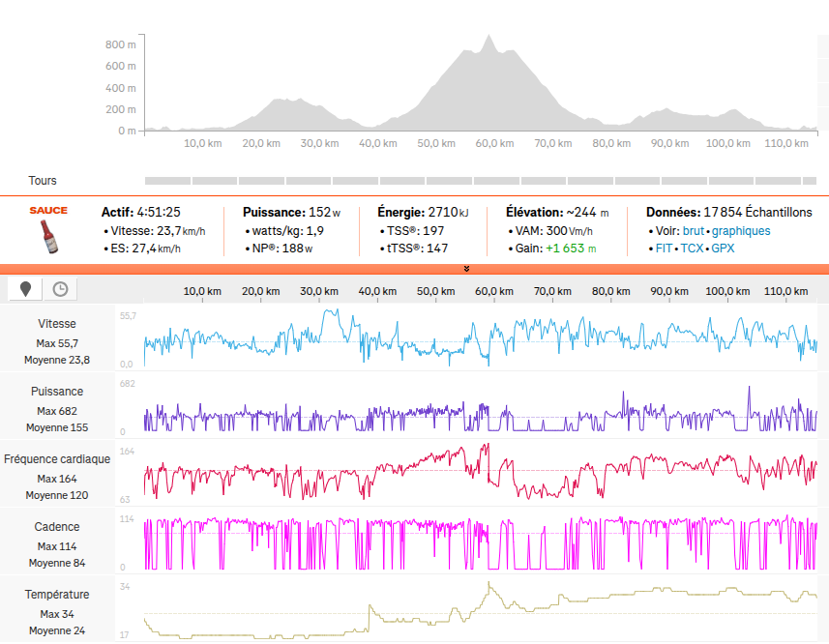Image resolution: width=829 pixels, height=644 pixels.
Task: Collapse the stats panel with double chevron
Action: [x=466, y=269]
